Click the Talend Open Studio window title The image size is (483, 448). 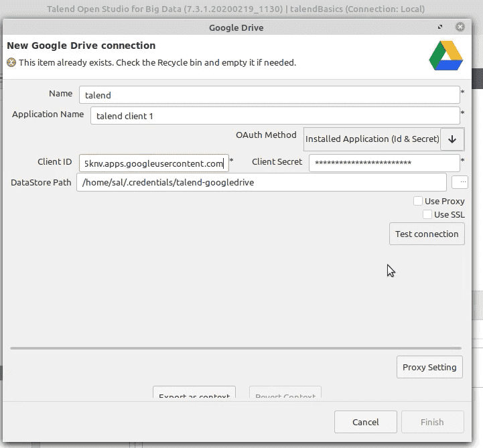coord(236,9)
